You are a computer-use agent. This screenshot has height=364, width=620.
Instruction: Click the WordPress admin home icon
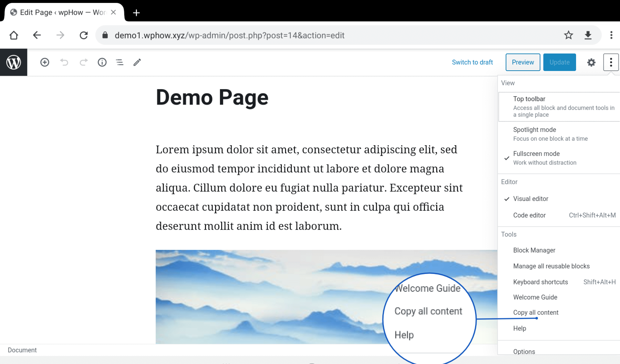point(14,62)
